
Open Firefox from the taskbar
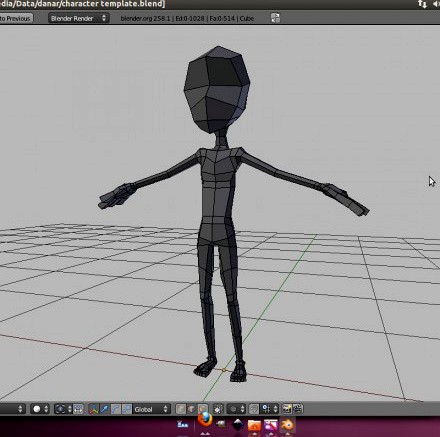point(205,420)
